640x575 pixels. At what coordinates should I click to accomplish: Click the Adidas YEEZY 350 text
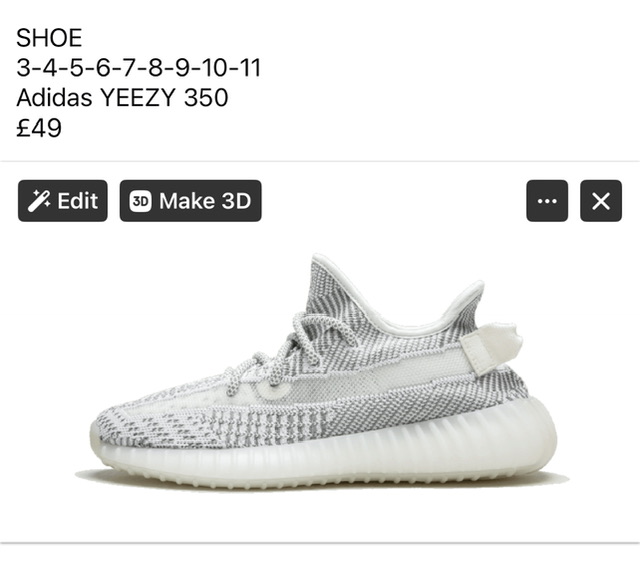pos(122,98)
